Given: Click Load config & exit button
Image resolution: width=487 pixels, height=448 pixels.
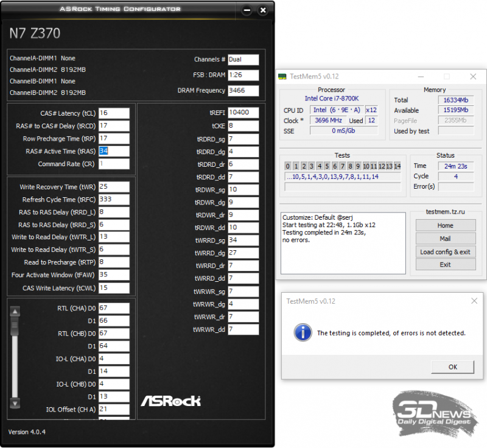Looking at the screenshot, I should click(445, 252).
